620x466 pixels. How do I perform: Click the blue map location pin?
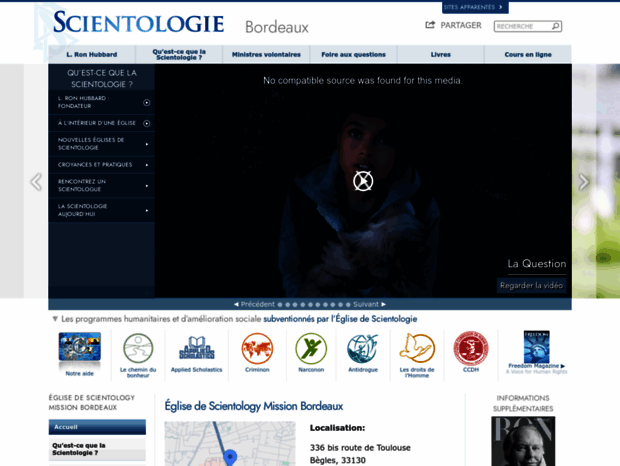[x=230, y=457]
